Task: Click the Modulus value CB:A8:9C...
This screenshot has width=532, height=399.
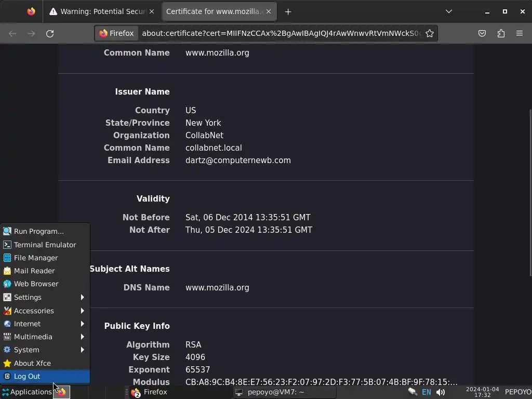Action: (321, 382)
